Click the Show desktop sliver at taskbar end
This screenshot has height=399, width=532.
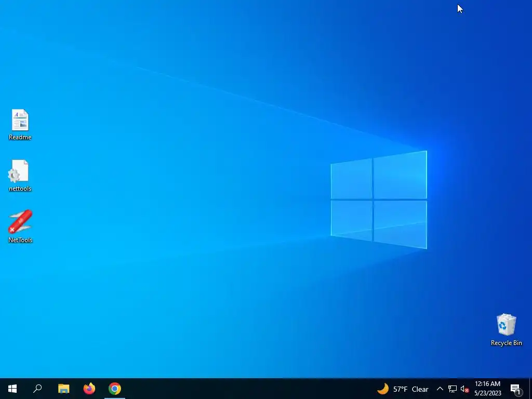tap(530, 389)
